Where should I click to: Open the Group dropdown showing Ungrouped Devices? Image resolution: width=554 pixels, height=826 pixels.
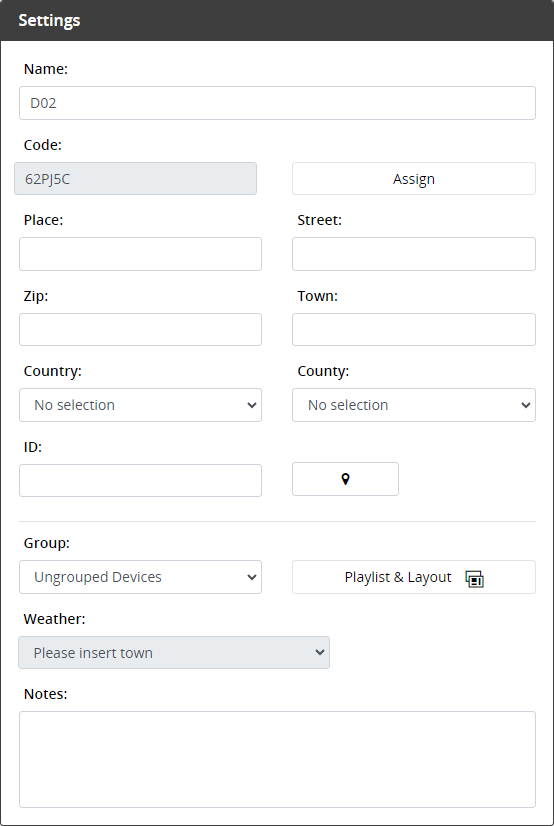pyautogui.click(x=141, y=577)
